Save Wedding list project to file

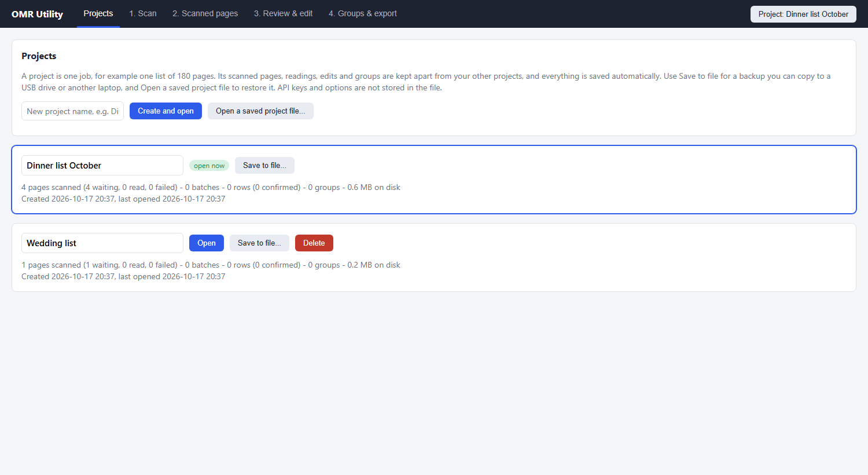[x=259, y=243]
